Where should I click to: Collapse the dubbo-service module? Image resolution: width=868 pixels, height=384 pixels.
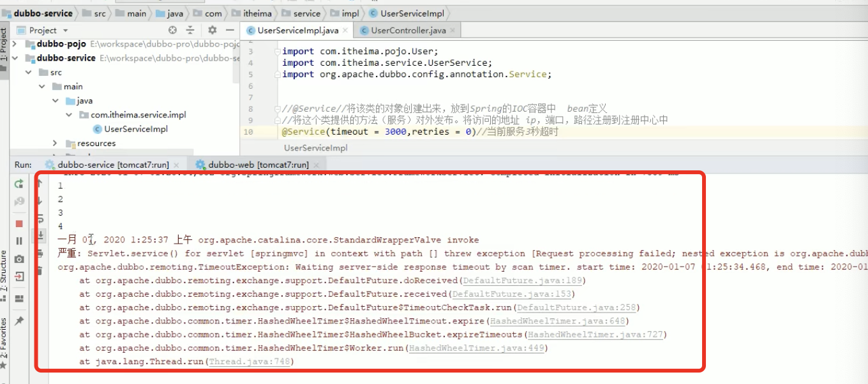(x=14, y=58)
